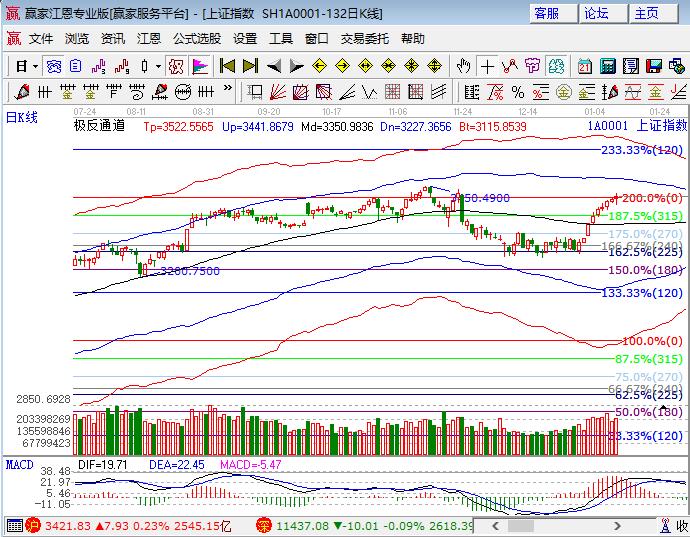
Task: Click the 极反通道 indicator label
Action: click(x=99, y=126)
